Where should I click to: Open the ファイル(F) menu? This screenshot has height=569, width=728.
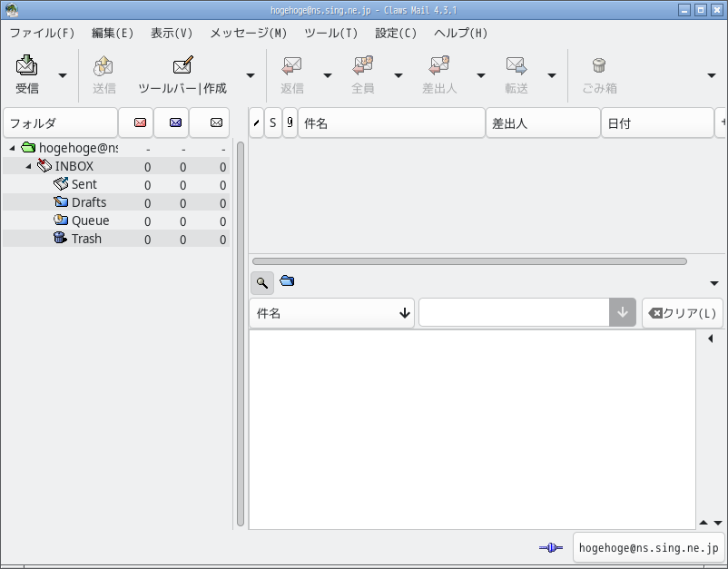(x=42, y=33)
